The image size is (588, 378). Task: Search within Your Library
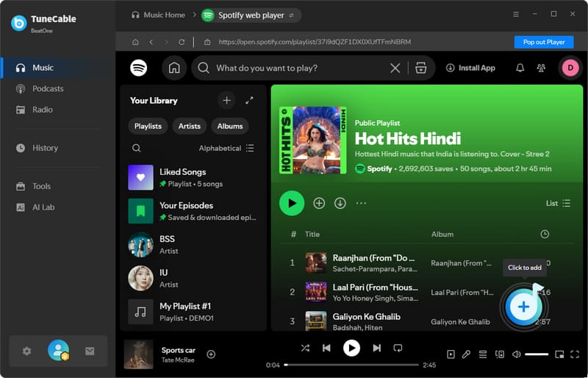(x=137, y=149)
